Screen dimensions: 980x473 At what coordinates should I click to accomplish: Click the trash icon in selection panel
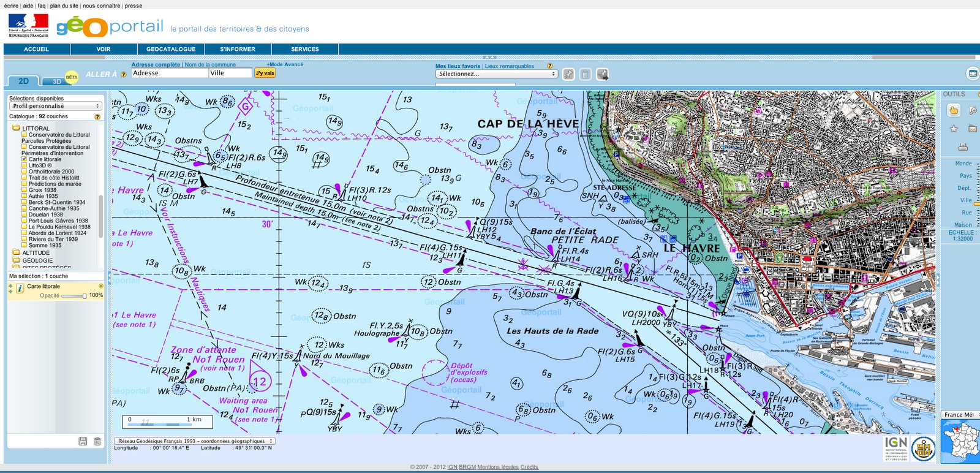(97, 441)
